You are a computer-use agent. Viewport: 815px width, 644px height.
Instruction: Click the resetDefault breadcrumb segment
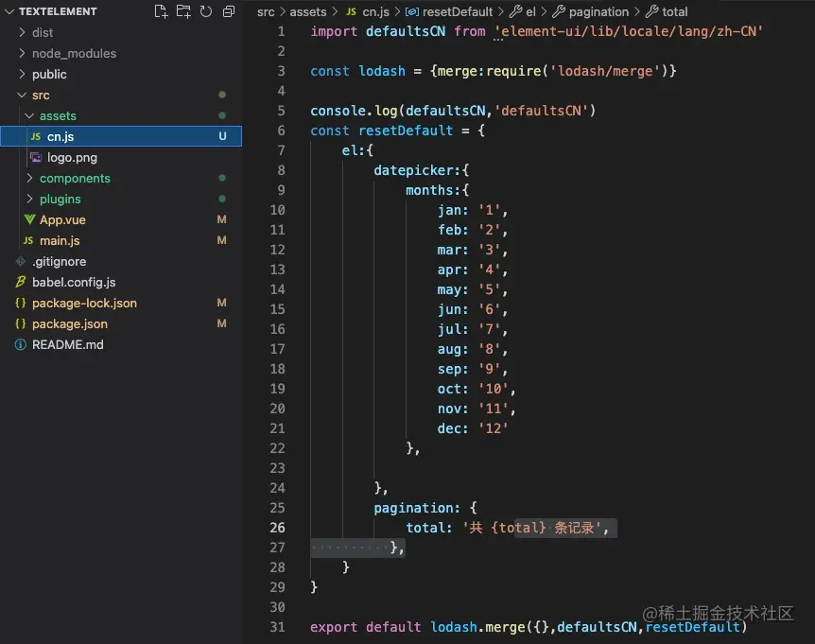[x=458, y=11]
